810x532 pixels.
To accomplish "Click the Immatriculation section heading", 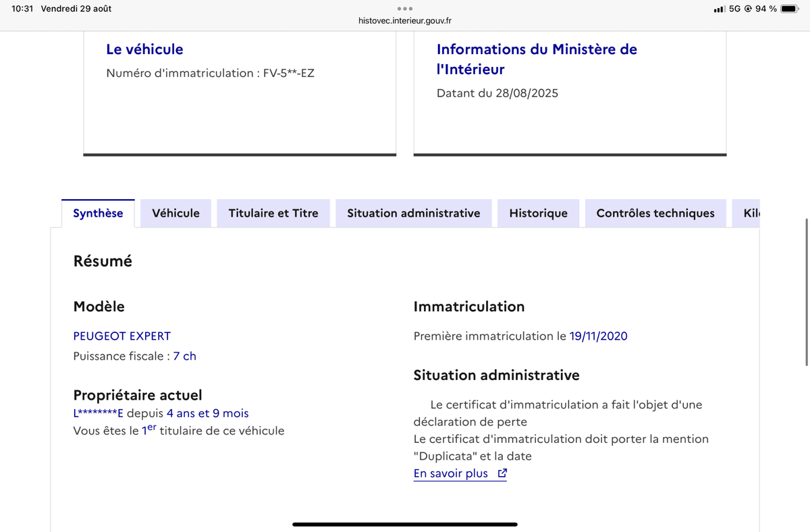I will (469, 307).
